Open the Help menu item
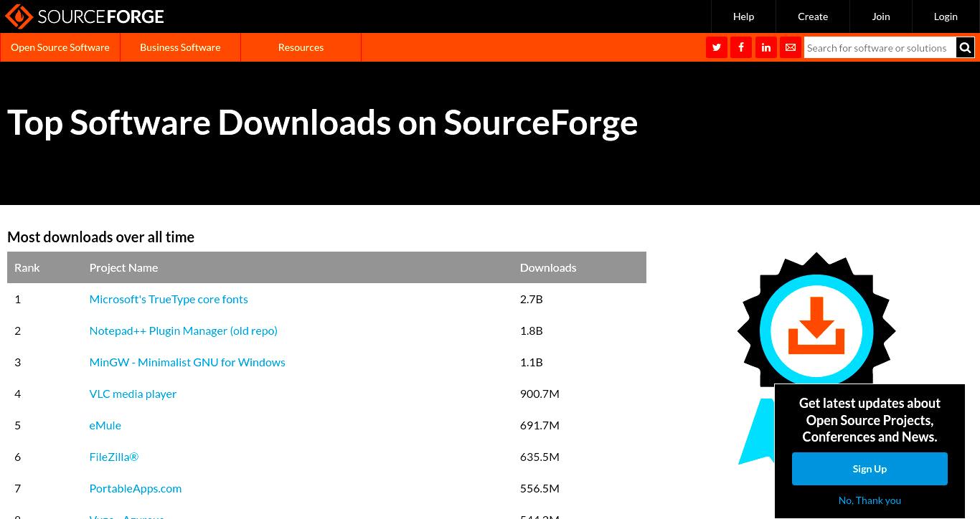 click(743, 16)
